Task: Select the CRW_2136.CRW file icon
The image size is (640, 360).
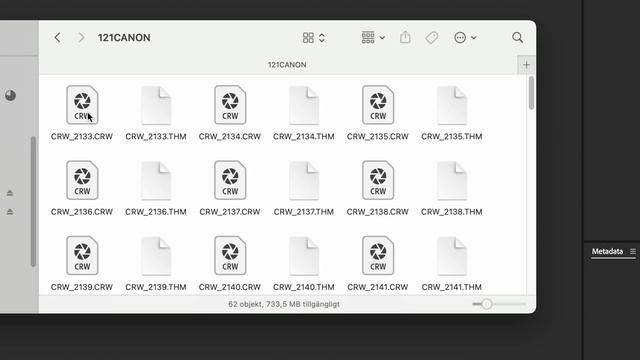Action: click(82, 180)
